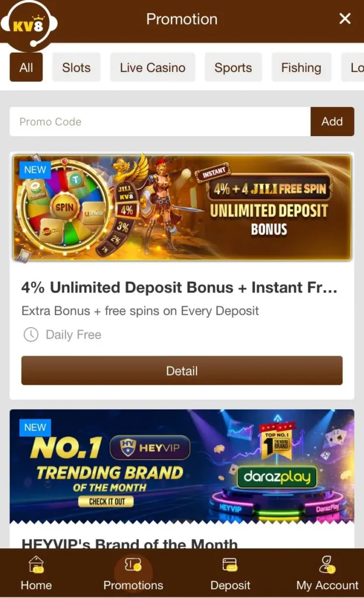Tap the clock icon beside Daily Free
This screenshot has width=364, height=598.
[x=31, y=335]
